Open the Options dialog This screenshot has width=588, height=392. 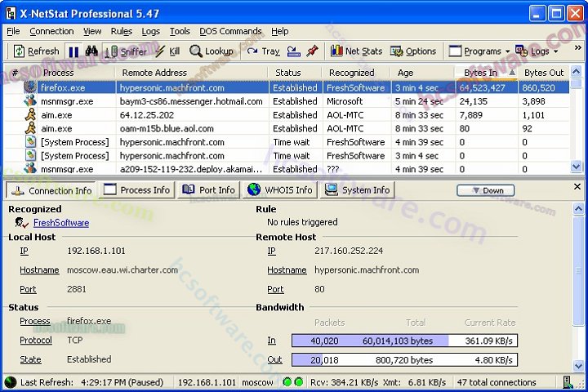(x=413, y=51)
